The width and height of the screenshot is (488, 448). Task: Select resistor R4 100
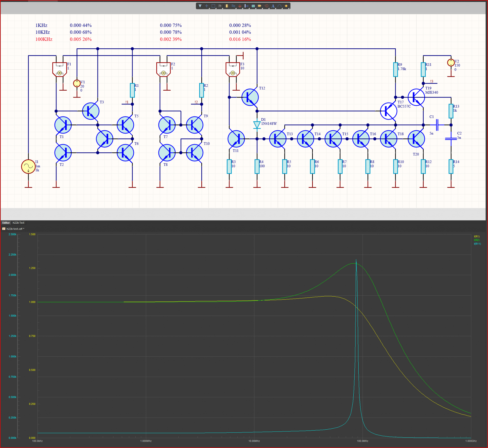coord(257,167)
